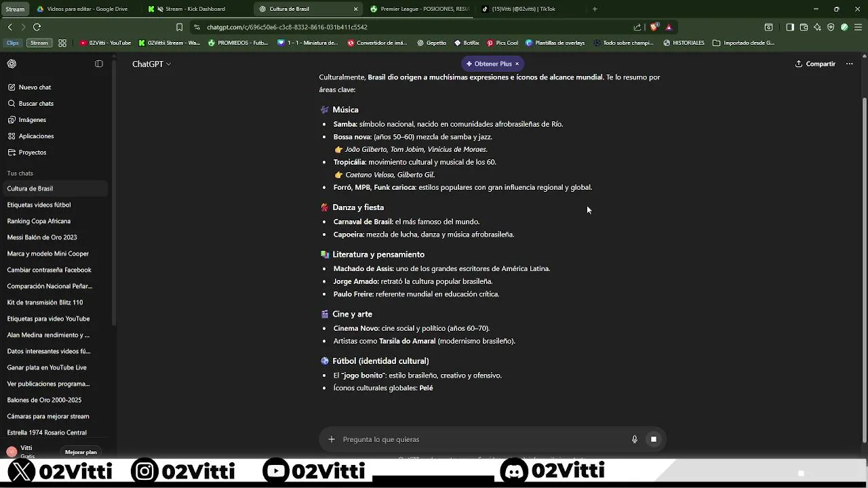868x488 pixels.
Task: Open Brave Rewards triangle icon
Action: pyautogui.click(x=669, y=27)
